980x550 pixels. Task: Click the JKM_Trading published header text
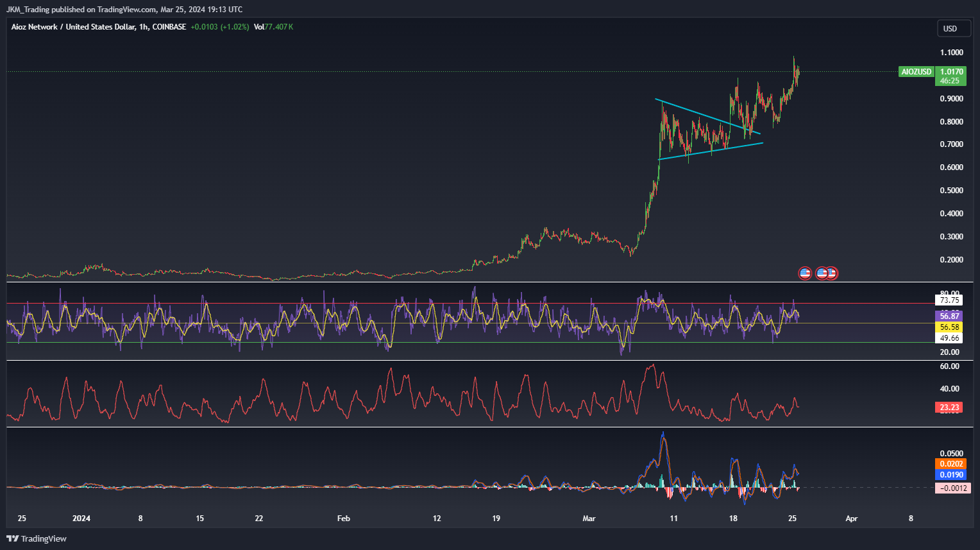124,10
